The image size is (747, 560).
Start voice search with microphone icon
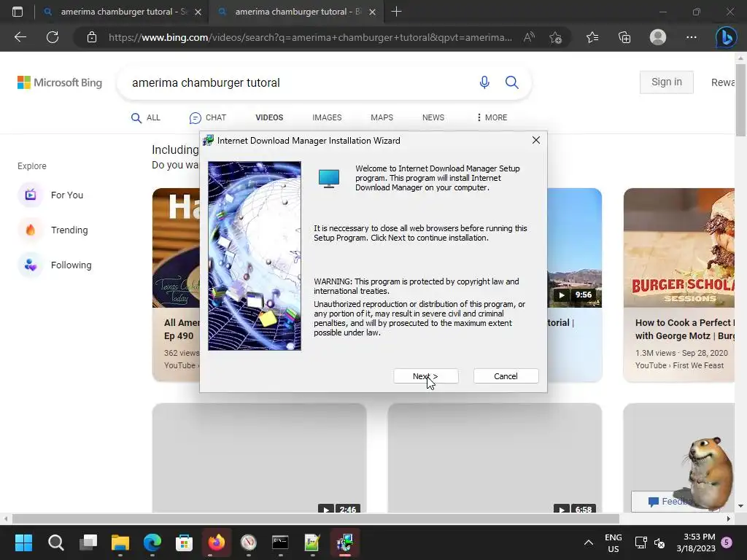click(484, 82)
